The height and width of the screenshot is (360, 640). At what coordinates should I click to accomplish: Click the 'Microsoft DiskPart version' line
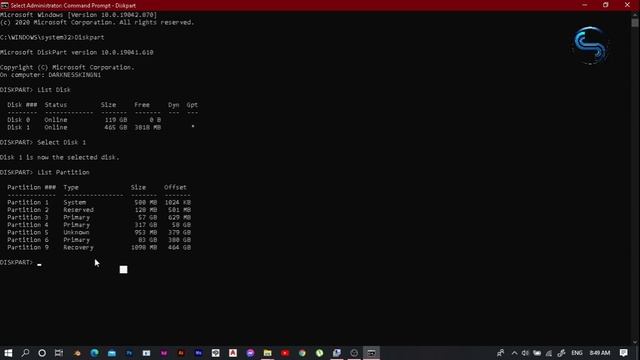[77, 52]
